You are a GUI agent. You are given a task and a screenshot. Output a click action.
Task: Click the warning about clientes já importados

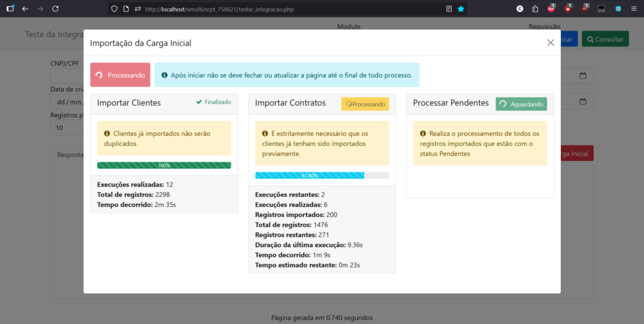164,138
